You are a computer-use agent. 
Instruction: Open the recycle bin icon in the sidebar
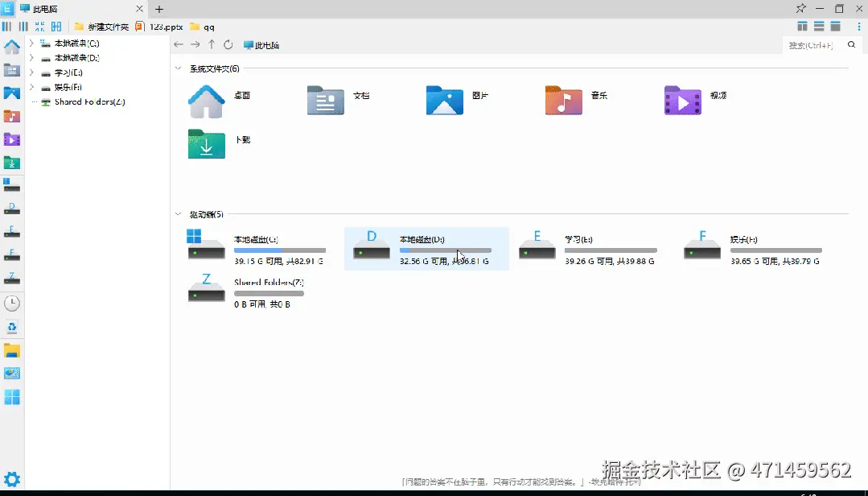click(11, 327)
